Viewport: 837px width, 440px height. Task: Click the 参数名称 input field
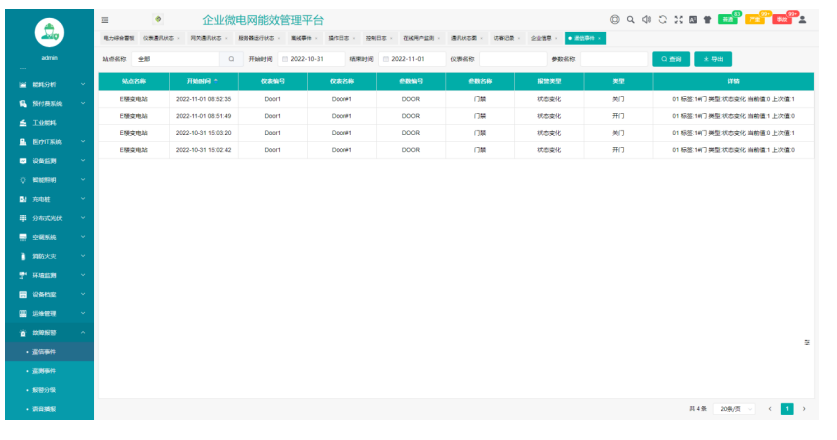point(614,59)
